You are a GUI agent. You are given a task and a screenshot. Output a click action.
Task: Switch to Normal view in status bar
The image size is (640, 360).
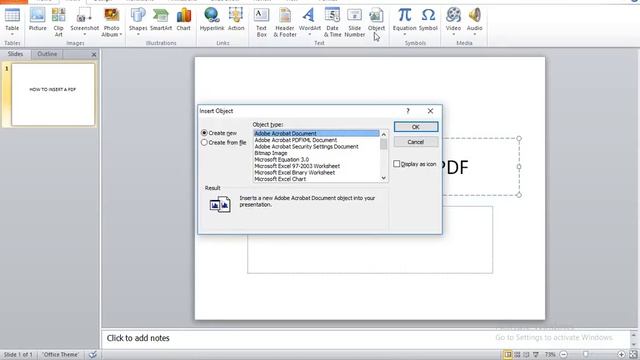tap(507, 355)
